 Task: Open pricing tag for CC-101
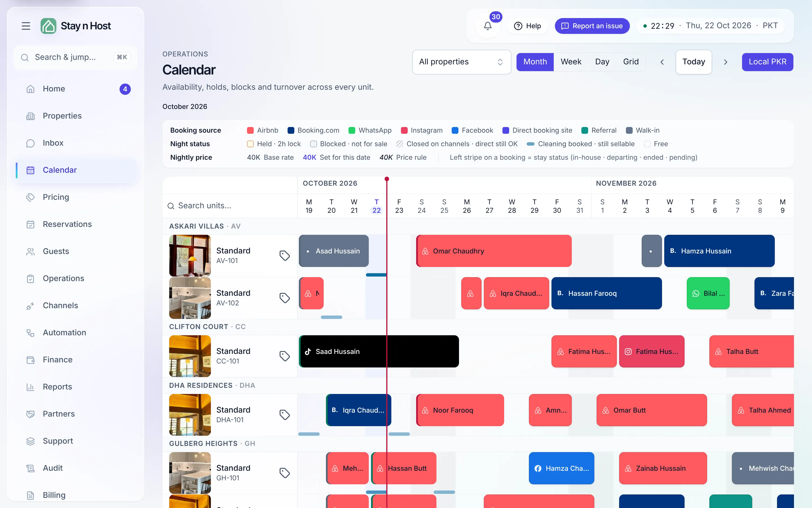click(x=284, y=356)
